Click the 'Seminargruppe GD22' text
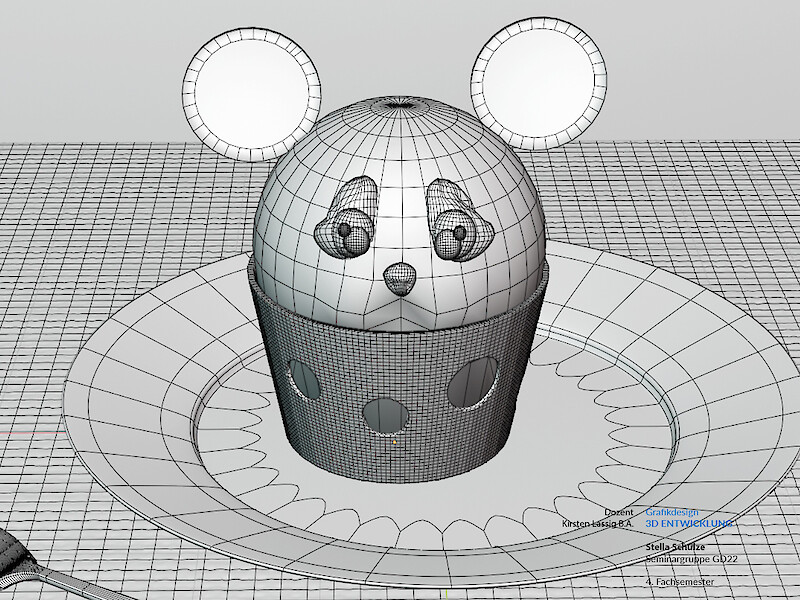The image size is (800, 600). [x=691, y=559]
